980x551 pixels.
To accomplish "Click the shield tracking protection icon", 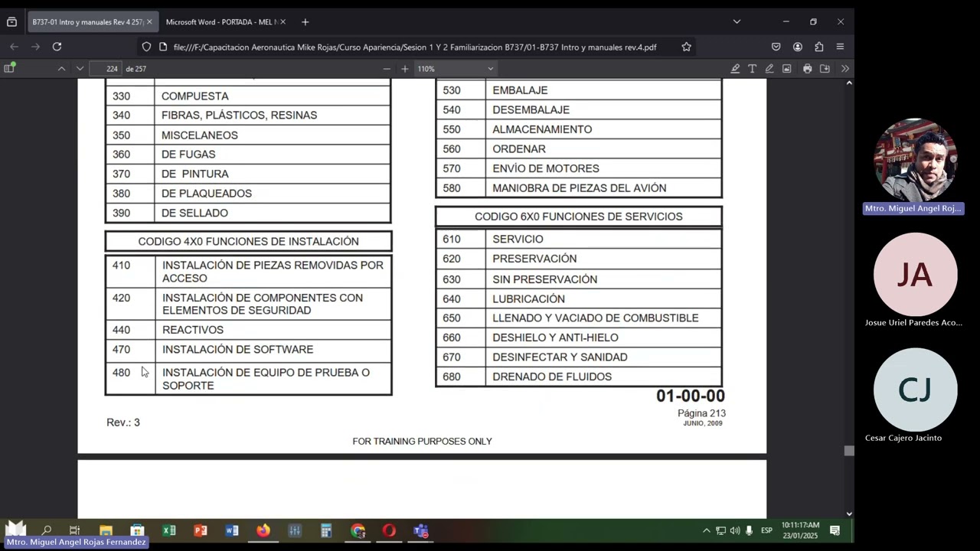I will click(146, 47).
